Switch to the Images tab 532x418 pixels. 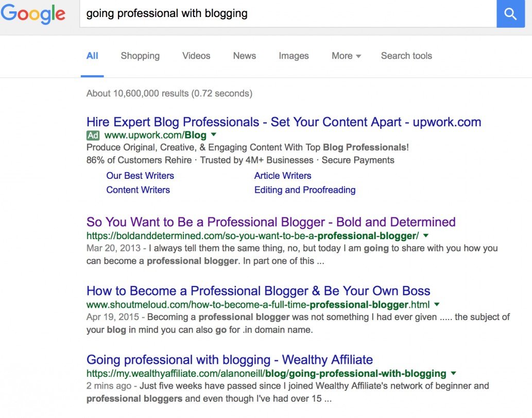click(294, 56)
